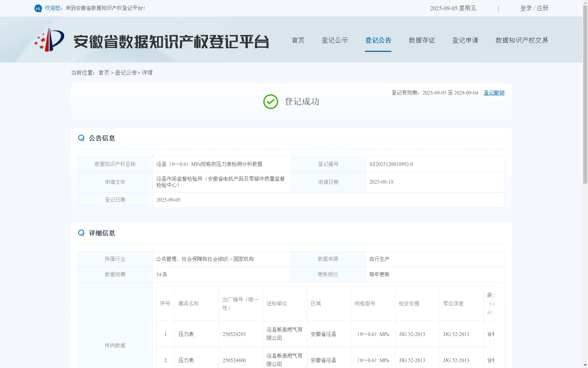Click the data name 泾县（0~0.6）MPa规格的压力表检测分析数据
Image resolution: width=588 pixels, height=368 pixels.
tap(209, 164)
